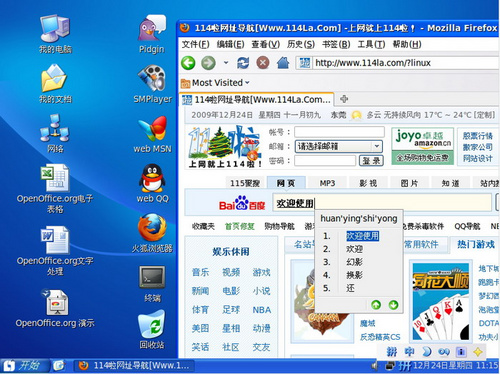Image resolution: width=500 pixels, height=374 pixels.
Task: Switch to the MP3 search tab
Action: [x=327, y=183]
